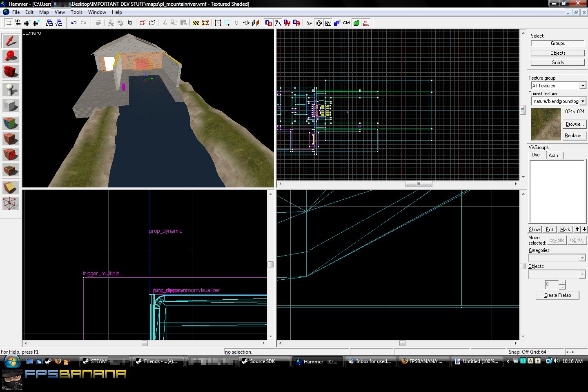Click the Solids select button
The image size is (588, 392).
[558, 62]
